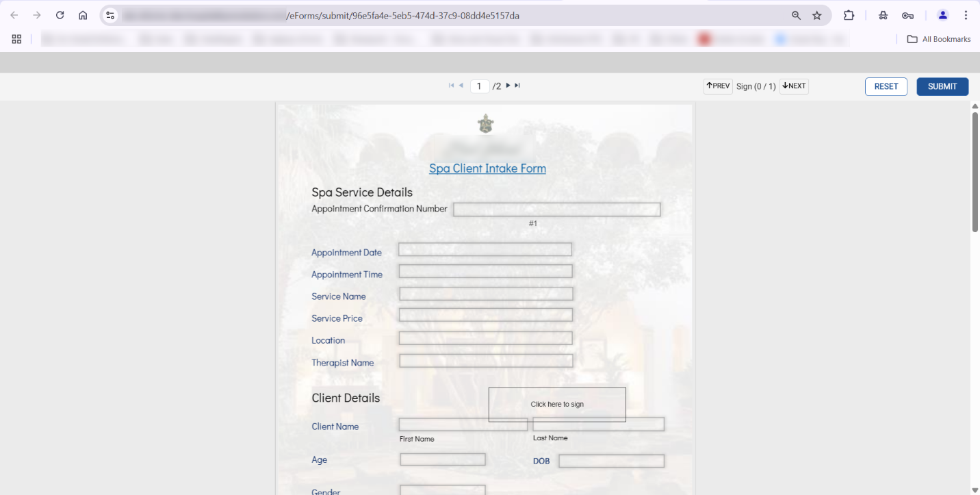The height and width of the screenshot is (495, 980).
Task: Jump to the first page of form
Action: (451, 86)
